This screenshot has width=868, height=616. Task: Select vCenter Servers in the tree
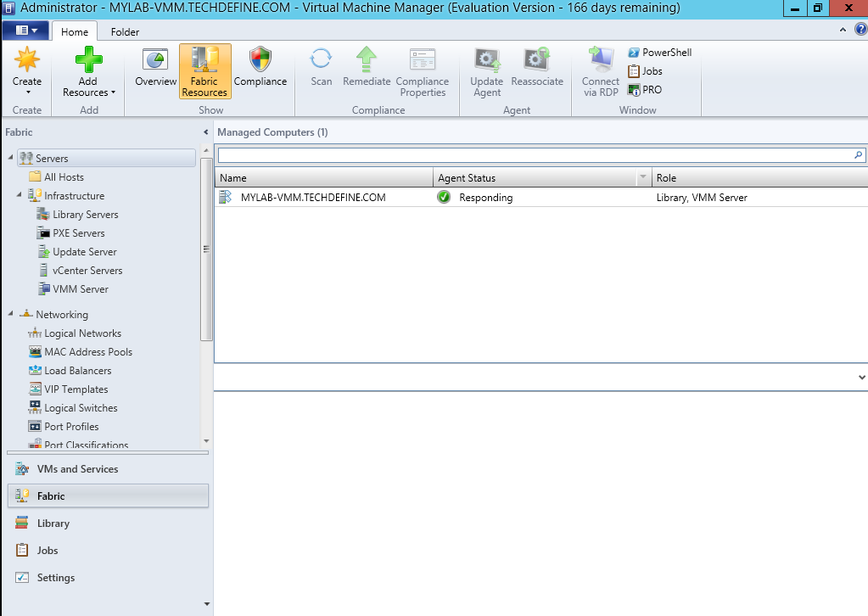[80, 271]
